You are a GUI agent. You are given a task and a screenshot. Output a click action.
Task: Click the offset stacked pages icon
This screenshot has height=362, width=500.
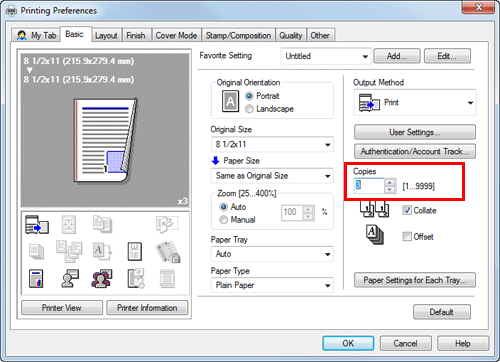coord(375,235)
